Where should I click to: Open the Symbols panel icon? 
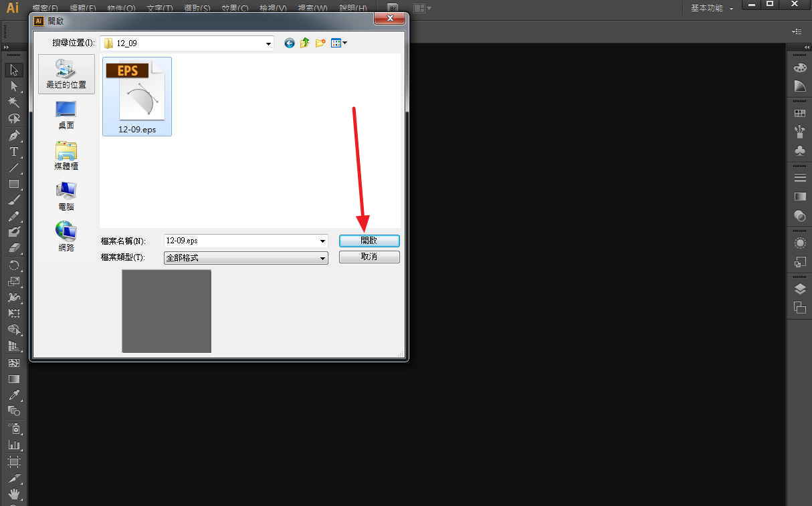(x=799, y=150)
